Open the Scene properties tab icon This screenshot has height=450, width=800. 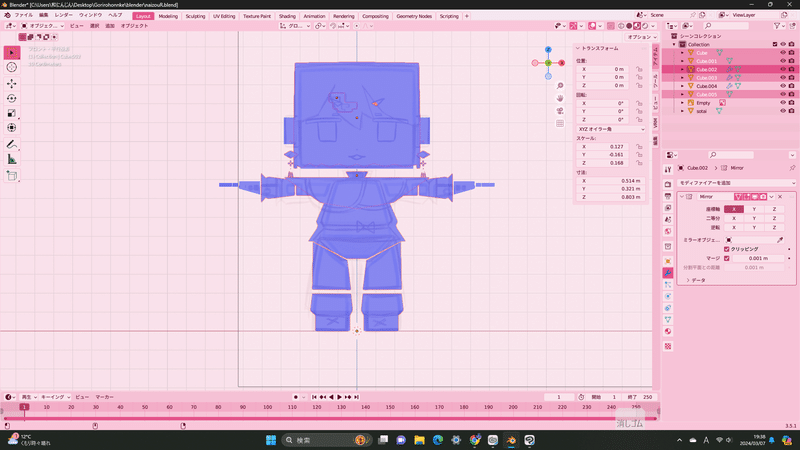[668, 219]
